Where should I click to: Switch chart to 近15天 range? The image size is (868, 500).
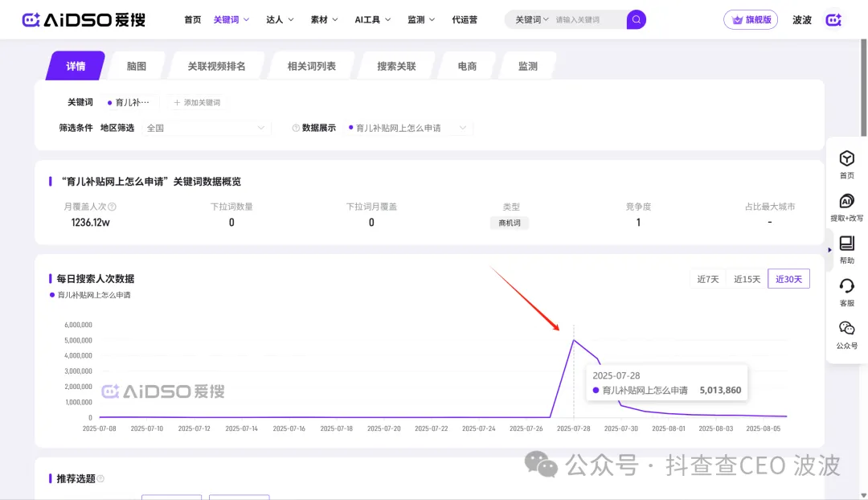(x=747, y=279)
